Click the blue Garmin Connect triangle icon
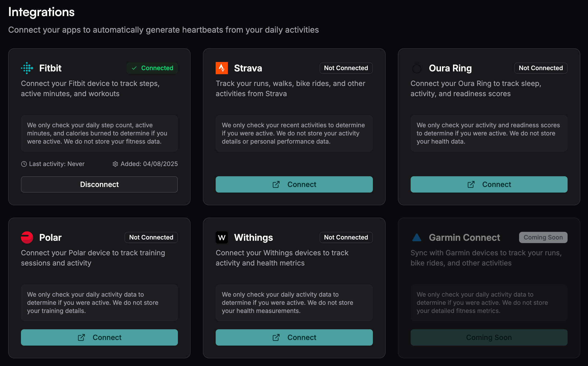The image size is (588, 366). point(416,237)
